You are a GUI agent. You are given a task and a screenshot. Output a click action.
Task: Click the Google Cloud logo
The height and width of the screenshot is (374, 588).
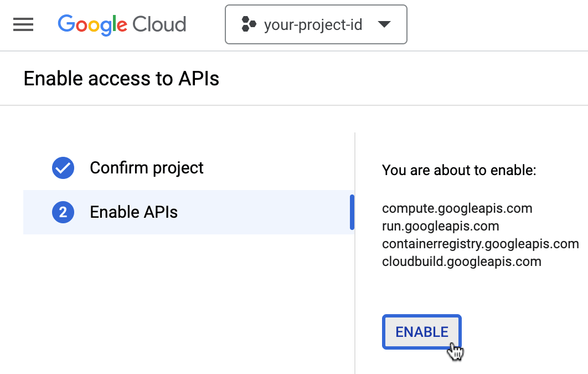pos(122,24)
